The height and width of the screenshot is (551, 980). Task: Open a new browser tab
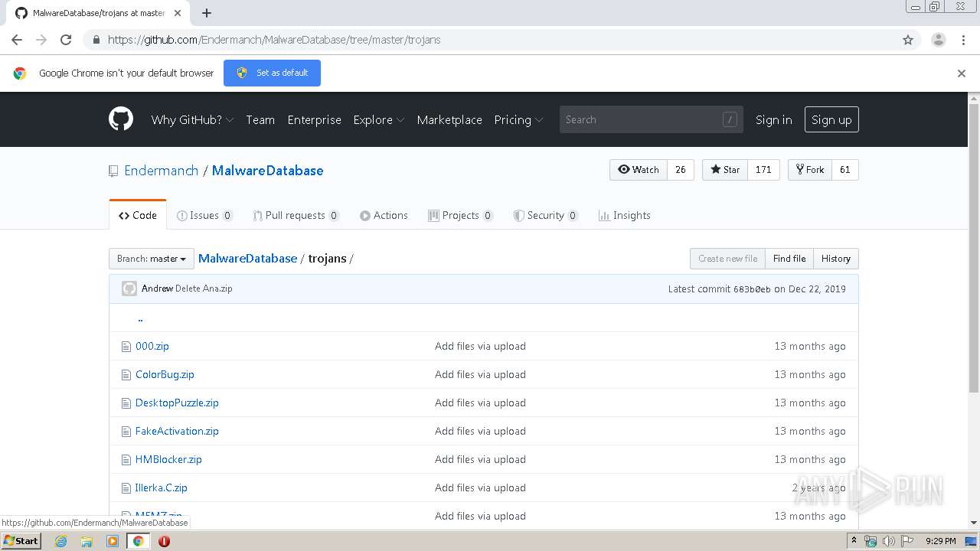click(207, 13)
